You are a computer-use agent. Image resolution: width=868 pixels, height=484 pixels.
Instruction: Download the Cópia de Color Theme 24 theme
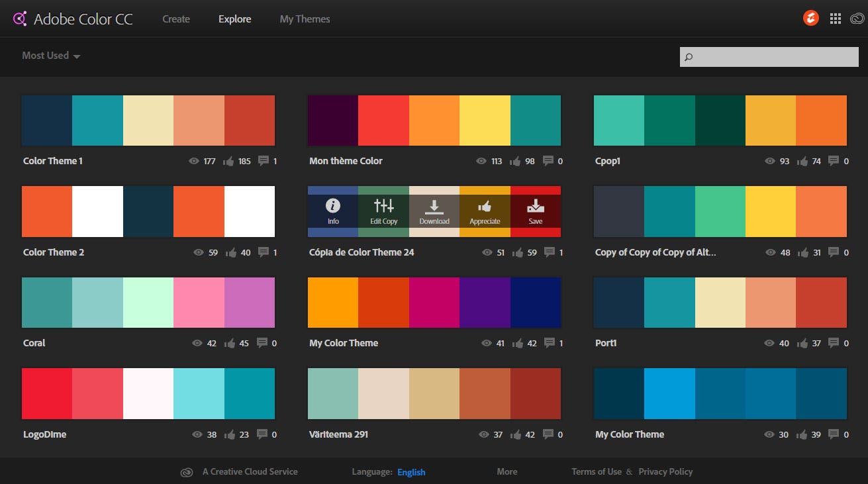tap(434, 211)
